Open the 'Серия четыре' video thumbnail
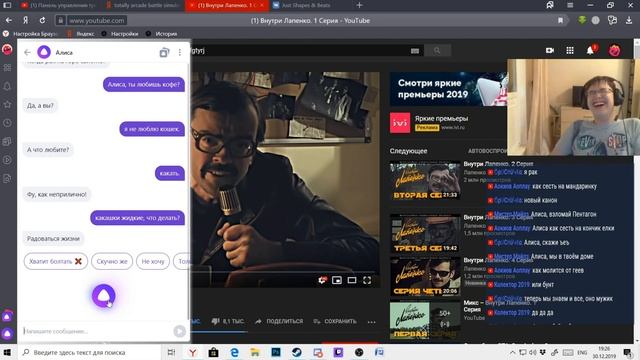 tap(425, 276)
